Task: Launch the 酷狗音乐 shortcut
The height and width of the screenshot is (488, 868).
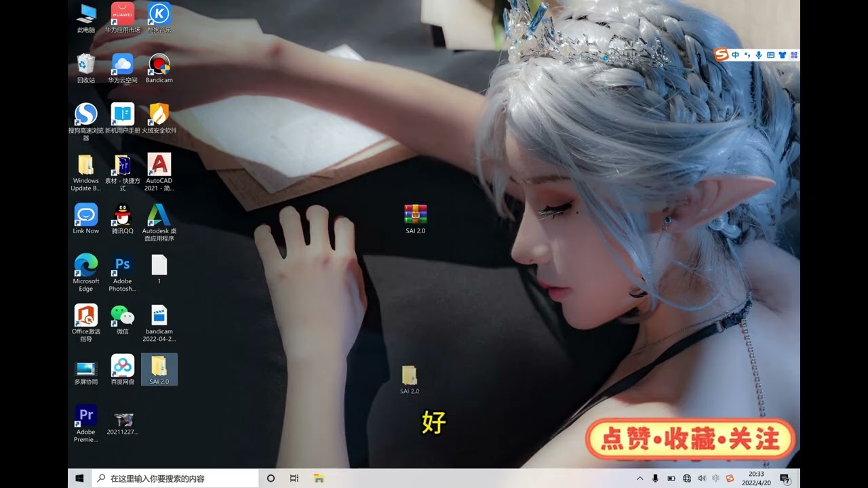Action: (x=159, y=18)
